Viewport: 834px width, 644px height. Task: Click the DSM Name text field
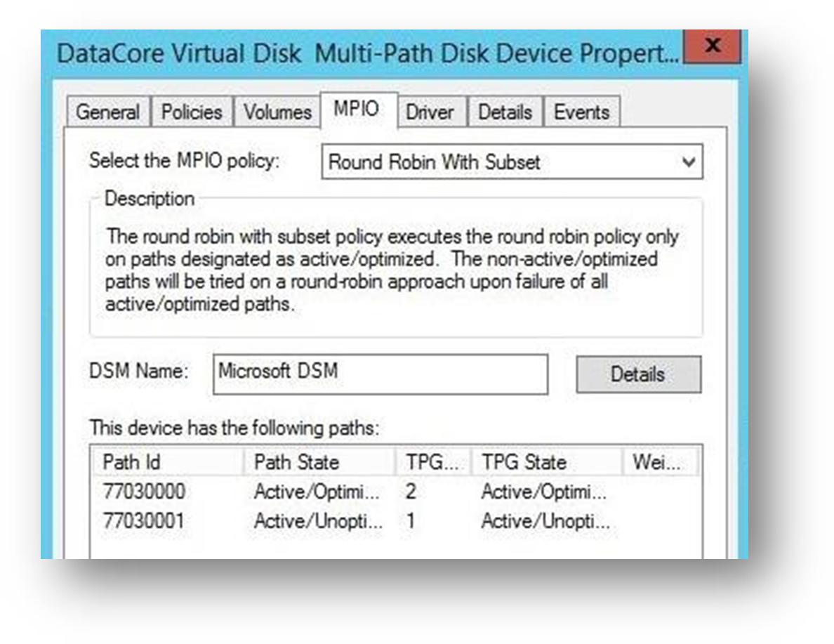380,374
